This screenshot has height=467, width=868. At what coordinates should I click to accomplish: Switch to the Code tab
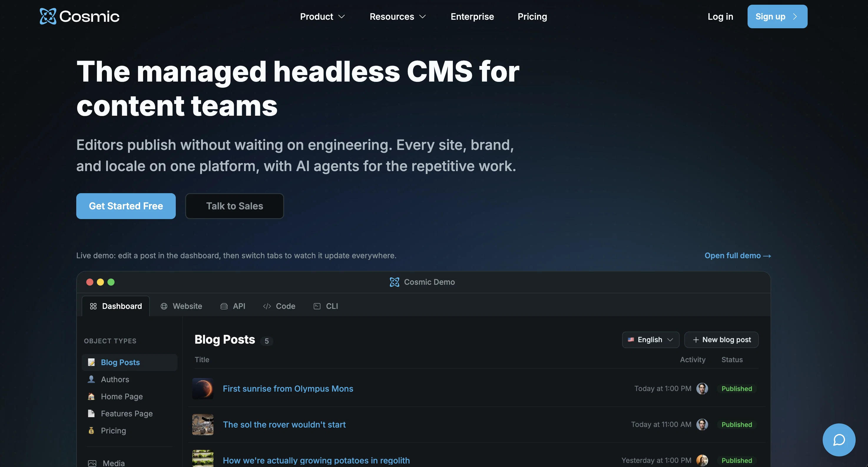pos(279,306)
